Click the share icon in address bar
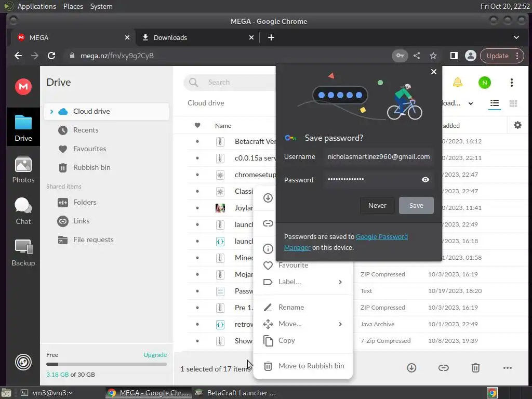 pyautogui.click(x=417, y=56)
